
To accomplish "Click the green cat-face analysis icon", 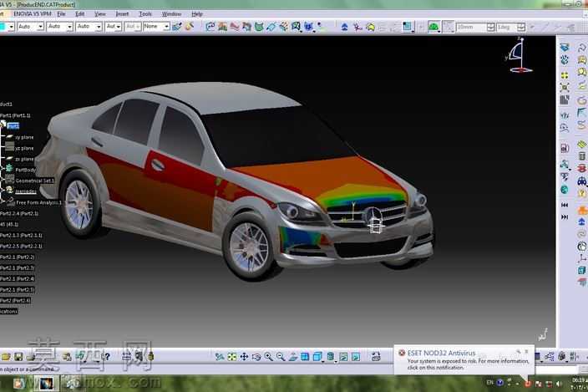I will pos(259,26).
